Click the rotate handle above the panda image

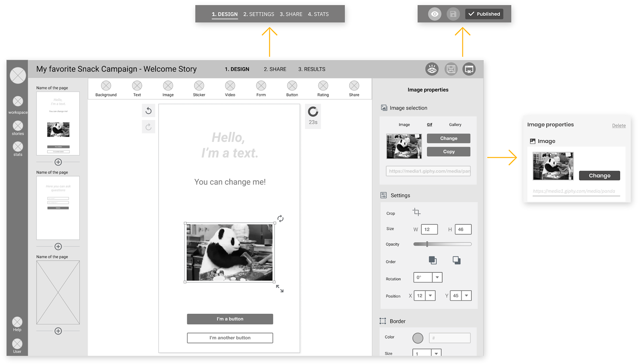[x=281, y=219]
